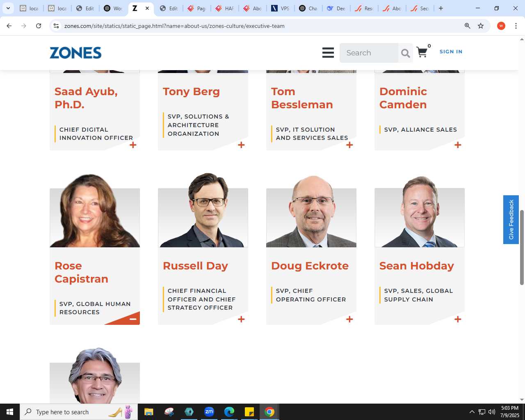Click the Windows taskbar search box
This screenshot has height=420, width=525.
pyautogui.click(x=79, y=412)
